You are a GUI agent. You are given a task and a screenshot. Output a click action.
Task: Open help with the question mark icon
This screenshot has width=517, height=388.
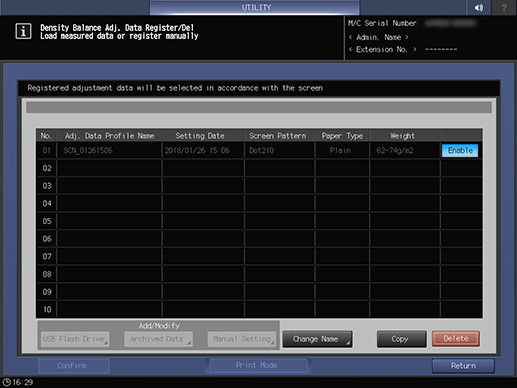point(504,7)
